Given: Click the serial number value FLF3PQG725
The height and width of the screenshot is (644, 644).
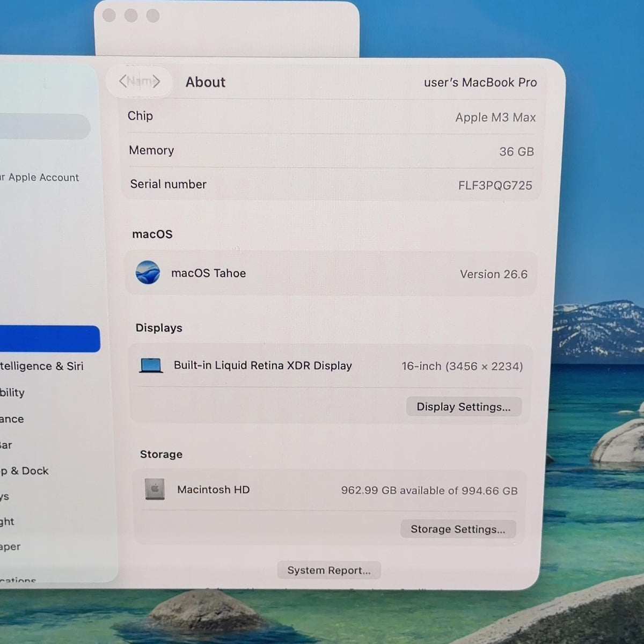Looking at the screenshot, I should click(x=495, y=186).
